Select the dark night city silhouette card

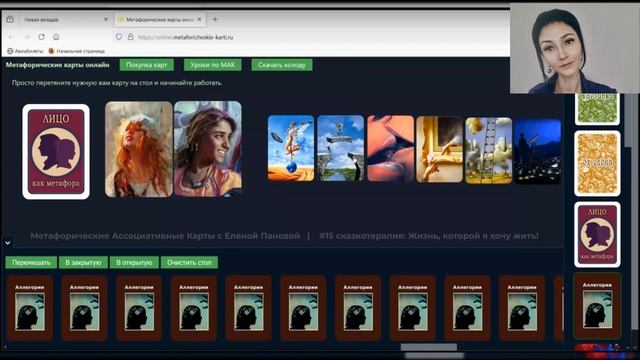point(538,151)
